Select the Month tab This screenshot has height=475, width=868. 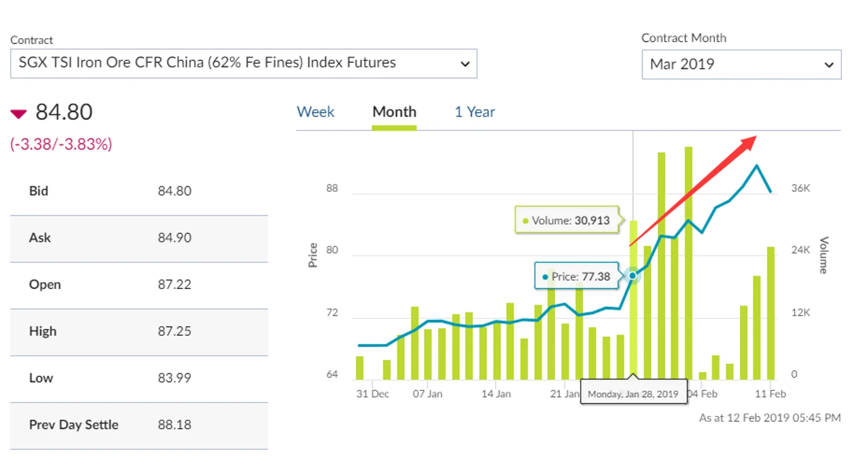click(394, 112)
